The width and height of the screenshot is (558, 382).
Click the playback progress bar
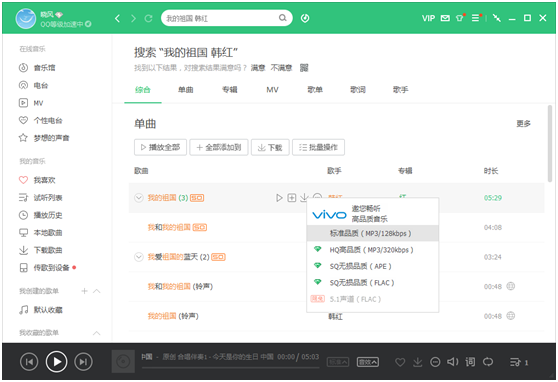tap(230, 367)
